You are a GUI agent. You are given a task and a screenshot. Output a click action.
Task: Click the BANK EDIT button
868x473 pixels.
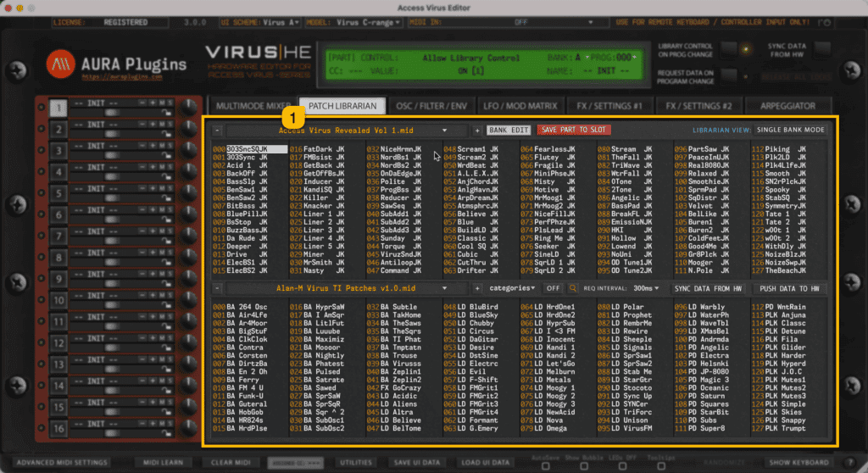click(509, 131)
